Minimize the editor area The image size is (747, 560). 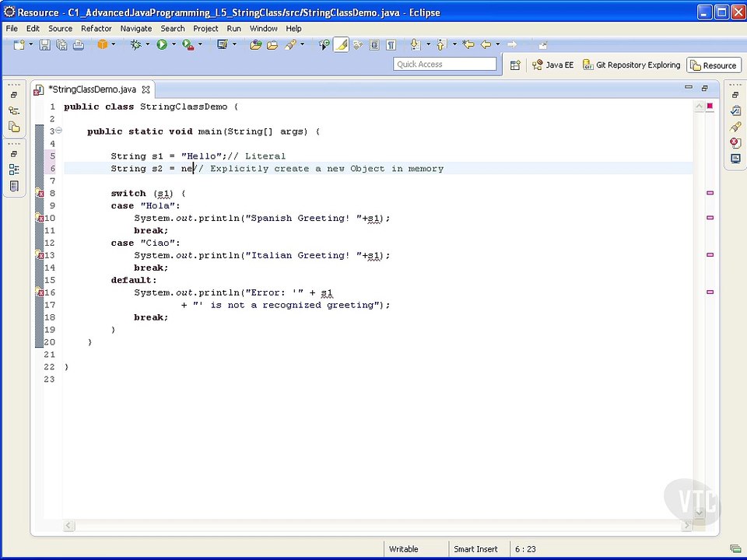click(x=689, y=88)
